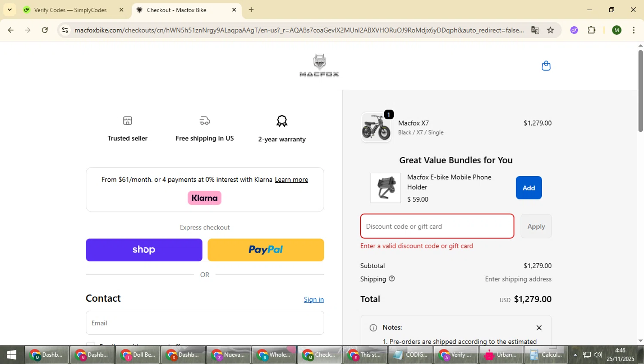Switch to Verify Codes — SimplyCodes tab
The width and height of the screenshot is (644, 364).
tap(70, 10)
